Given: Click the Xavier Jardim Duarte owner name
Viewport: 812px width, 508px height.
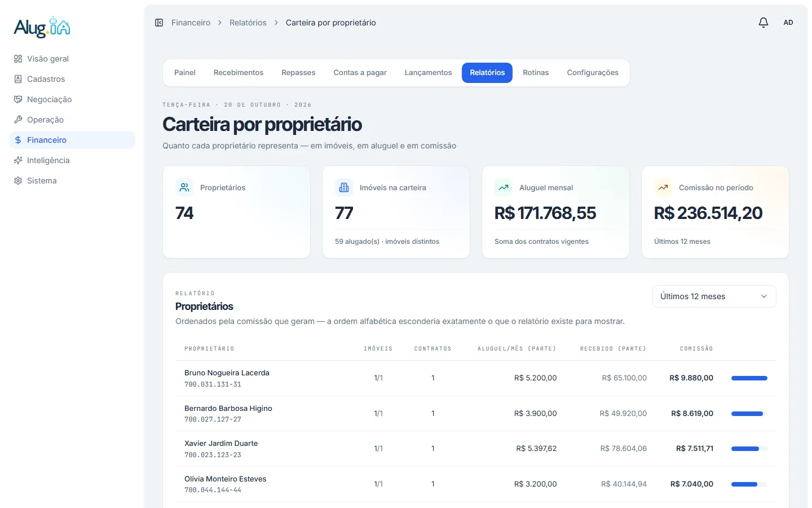Looking at the screenshot, I should point(221,444).
